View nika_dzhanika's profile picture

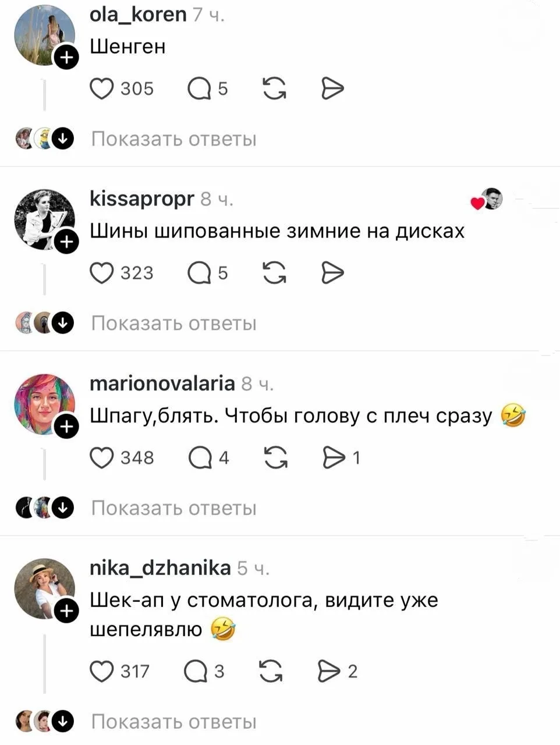(44, 588)
